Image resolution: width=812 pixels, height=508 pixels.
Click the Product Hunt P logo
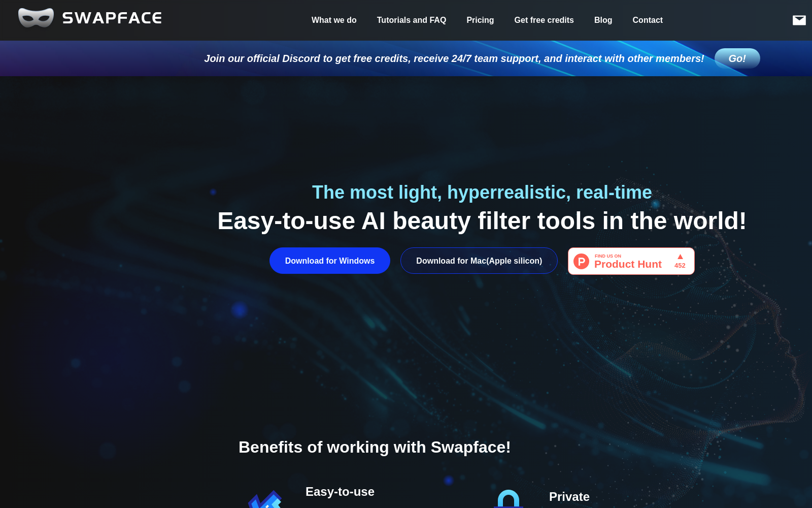(x=581, y=261)
